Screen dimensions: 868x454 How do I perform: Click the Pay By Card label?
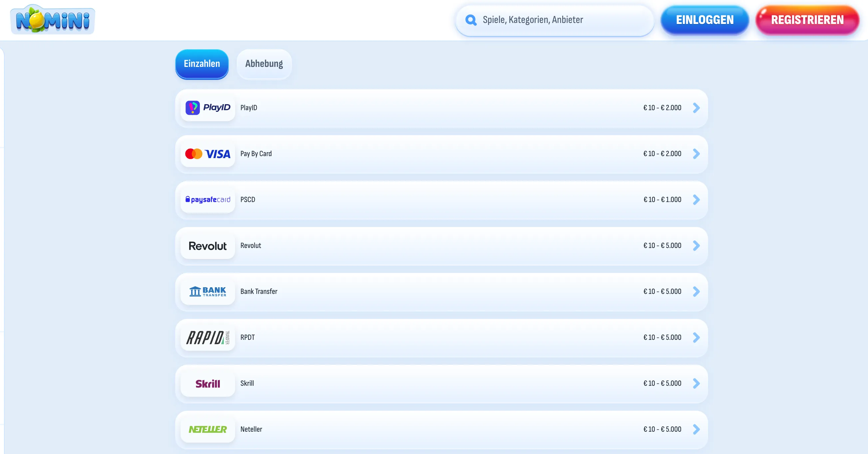pos(256,154)
